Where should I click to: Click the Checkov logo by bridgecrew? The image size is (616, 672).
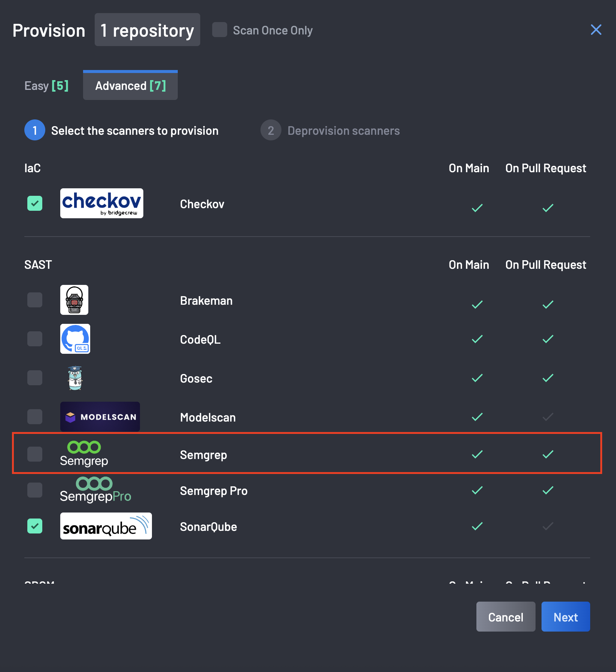101,203
